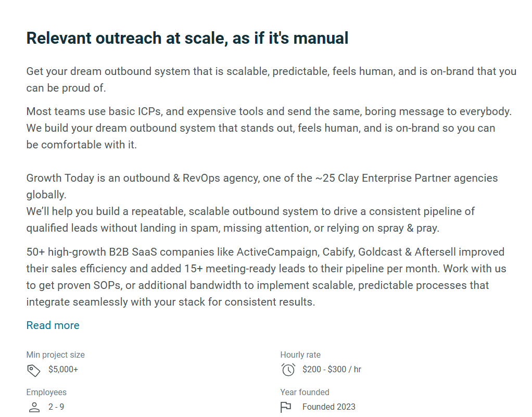Select the Employees label

point(46,392)
